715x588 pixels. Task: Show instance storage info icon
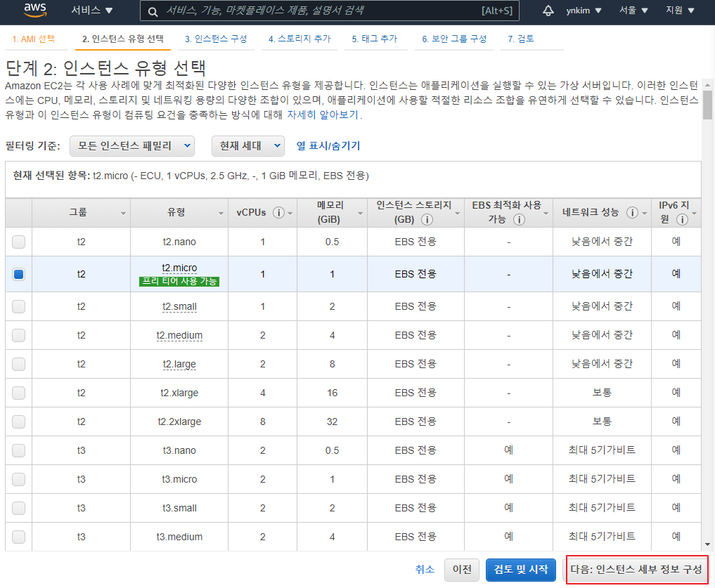[x=427, y=220]
